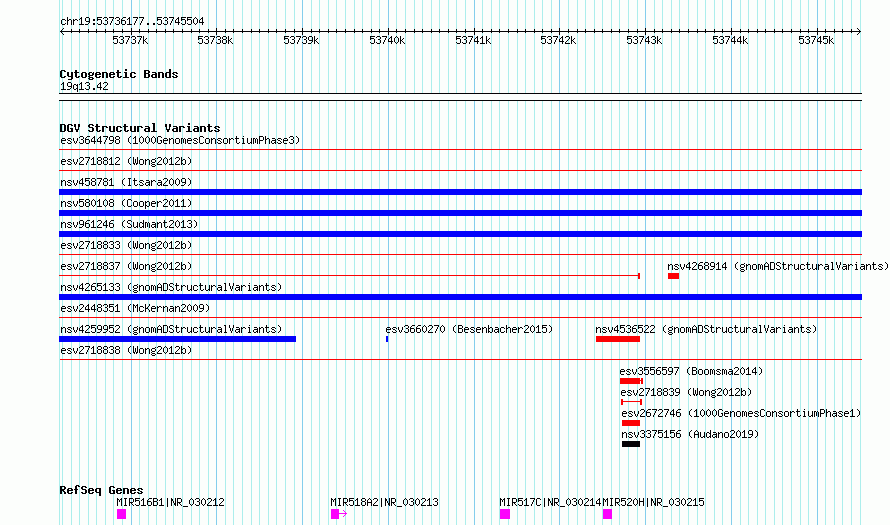The image size is (890, 525).
Task: Select the nsv4265133 blue variant bar
Action: (460, 297)
